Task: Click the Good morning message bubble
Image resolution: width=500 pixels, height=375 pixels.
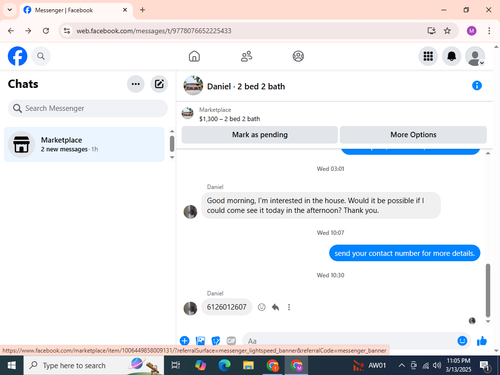Action: pyautogui.click(x=321, y=205)
